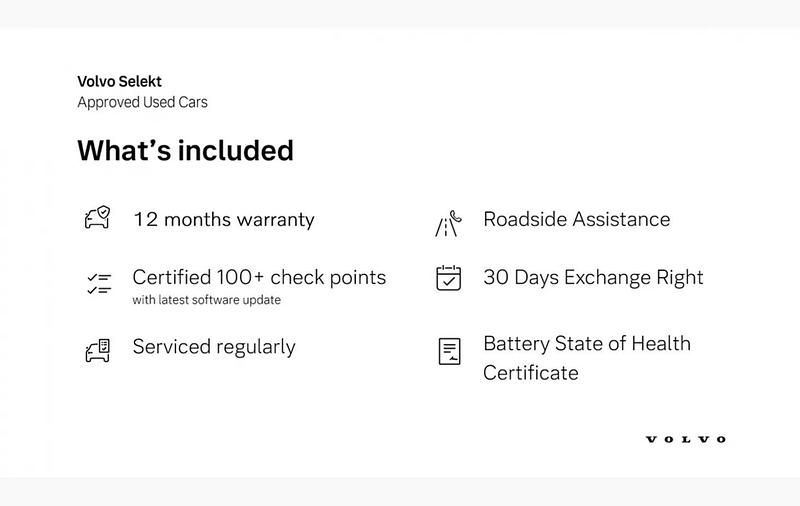
Task: Click the checklist check points icon
Action: pyautogui.click(x=97, y=283)
